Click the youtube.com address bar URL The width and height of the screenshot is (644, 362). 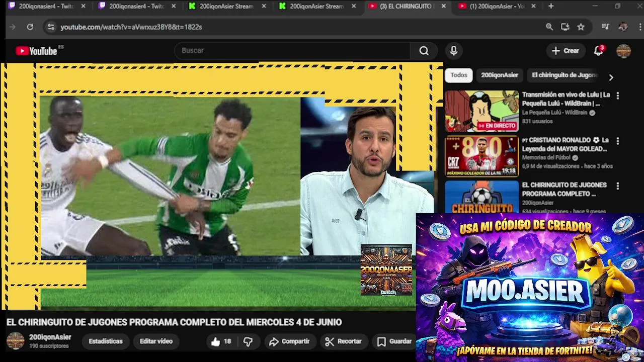click(x=131, y=27)
